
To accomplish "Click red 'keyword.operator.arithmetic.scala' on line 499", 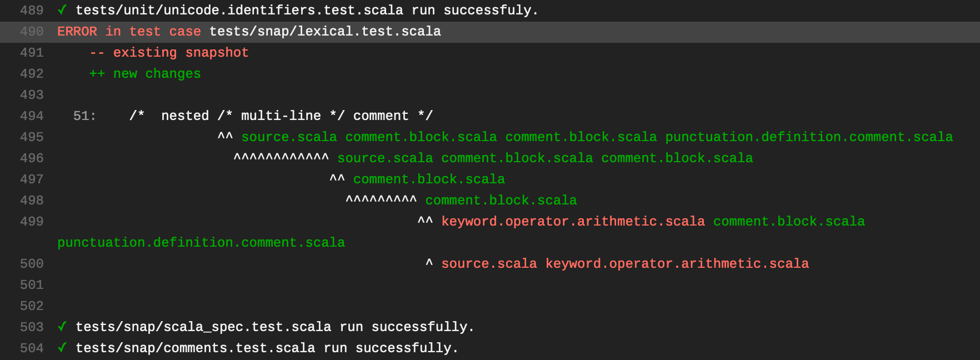I will pyautogui.click(x=573, y=222).
